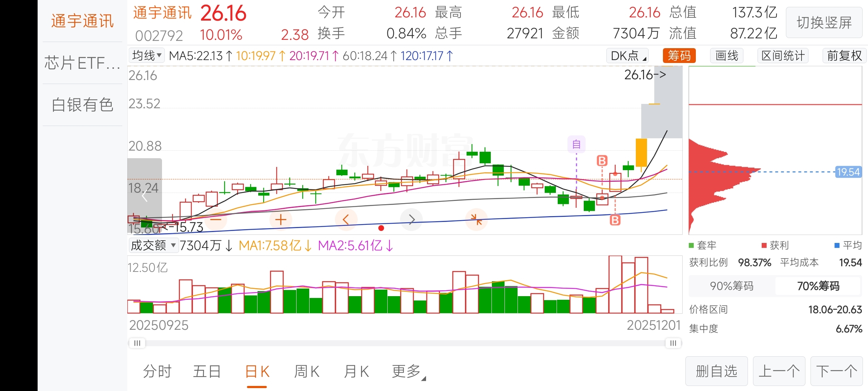This screenshot has width=868, height=391.
Task: Click the gray left-chevron panel on chart
Action: (145, 196)
